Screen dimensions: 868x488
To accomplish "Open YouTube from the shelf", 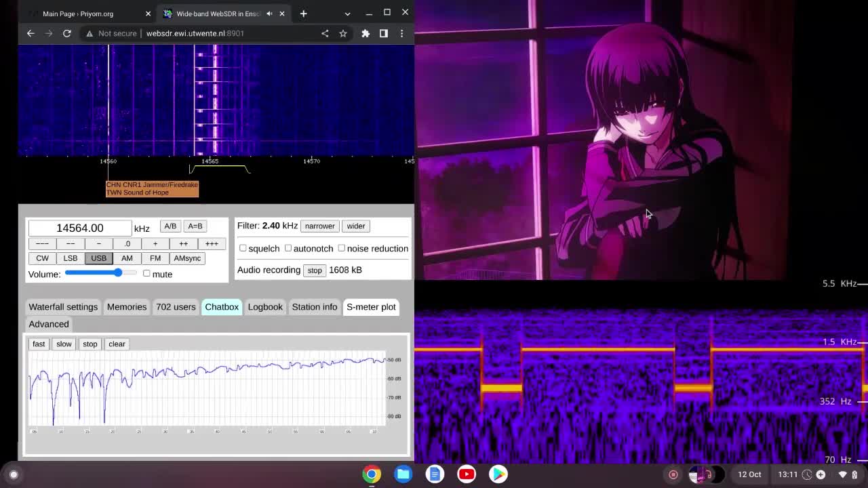I will coord(467,474).
